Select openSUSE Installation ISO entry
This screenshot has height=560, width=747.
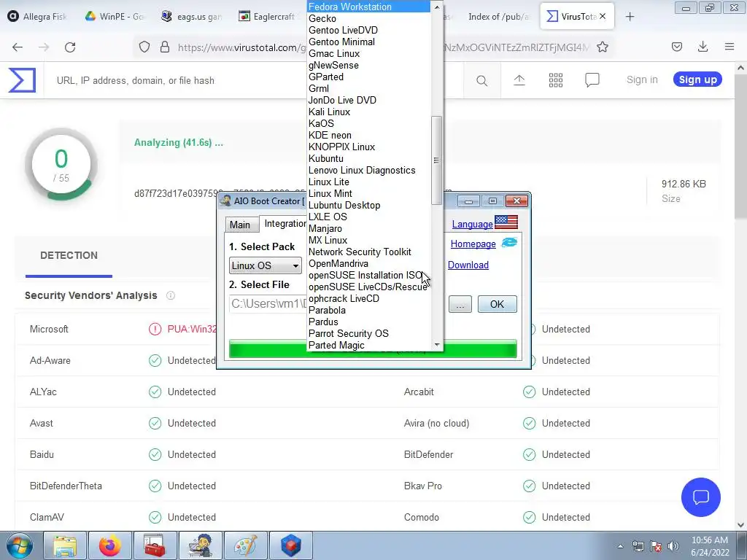368,275
